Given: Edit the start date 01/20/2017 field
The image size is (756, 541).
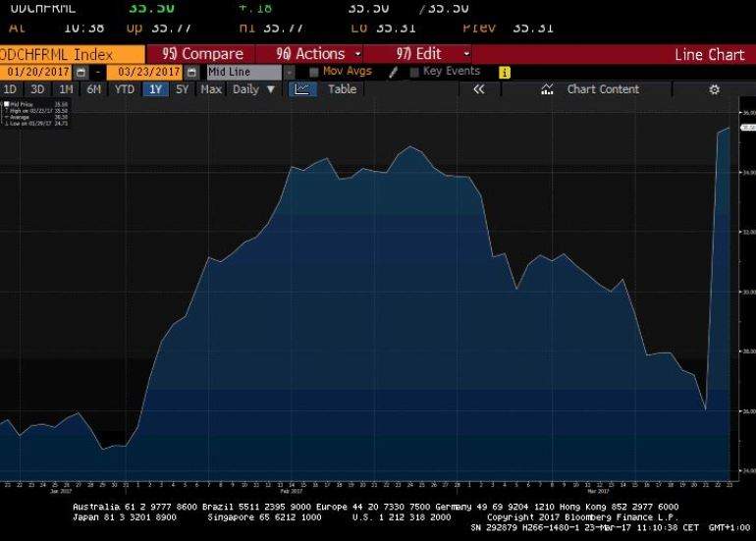Looking at the screenshot, I should [x=36, y=73].
